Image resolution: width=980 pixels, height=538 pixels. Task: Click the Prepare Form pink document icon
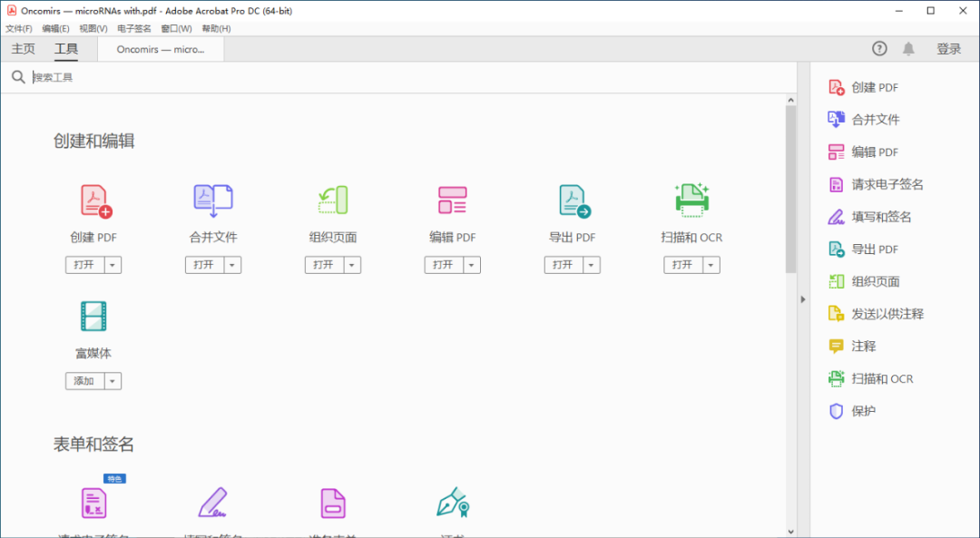(x=332, y=503)
